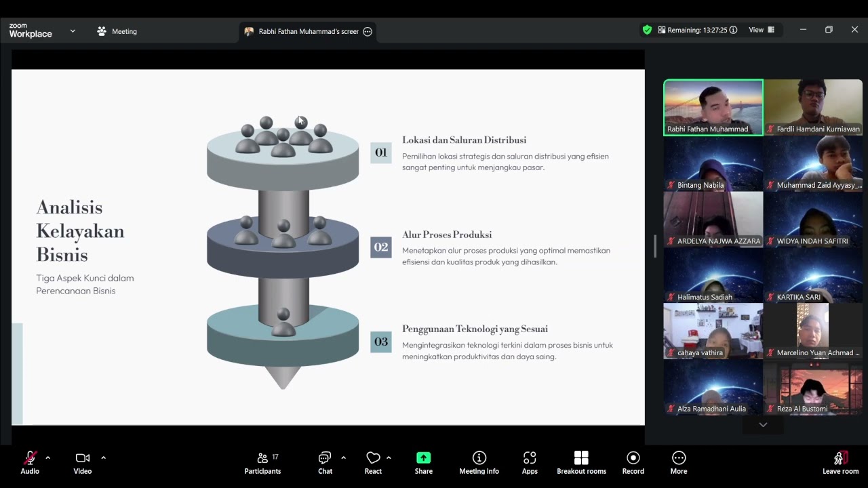Open the Participants panel
The image size is (868, 488).
(262, 463)
